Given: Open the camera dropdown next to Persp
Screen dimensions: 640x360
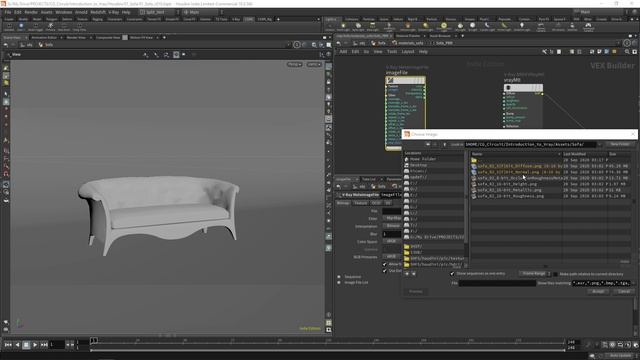Looking at the screenshot, I should click(x=314, y=64).
